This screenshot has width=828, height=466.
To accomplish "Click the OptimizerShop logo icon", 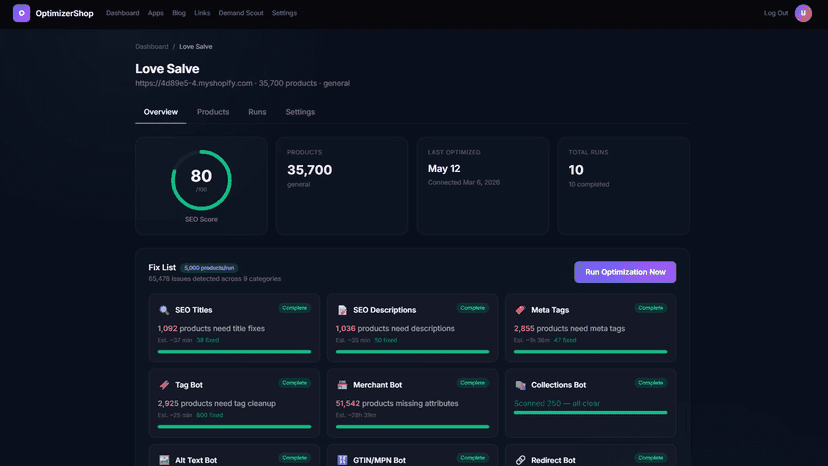I will point(22,13).
